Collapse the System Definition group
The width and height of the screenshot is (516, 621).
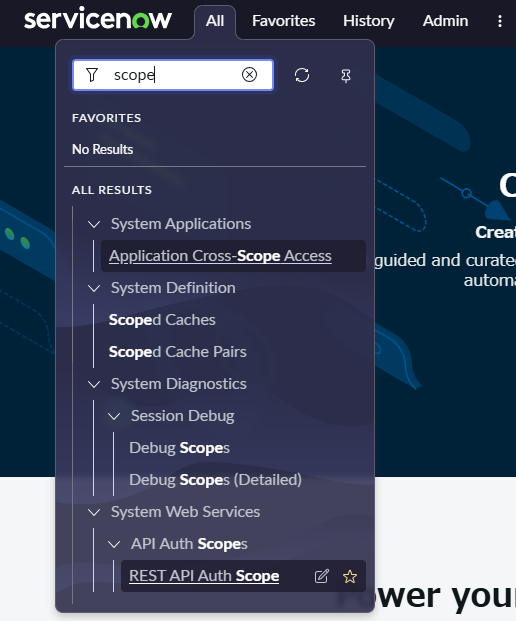[x=94, y=288]
